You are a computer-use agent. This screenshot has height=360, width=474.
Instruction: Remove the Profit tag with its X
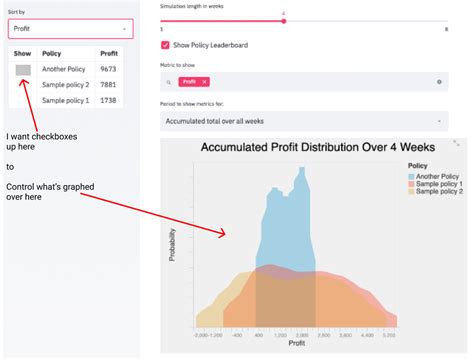204,82
